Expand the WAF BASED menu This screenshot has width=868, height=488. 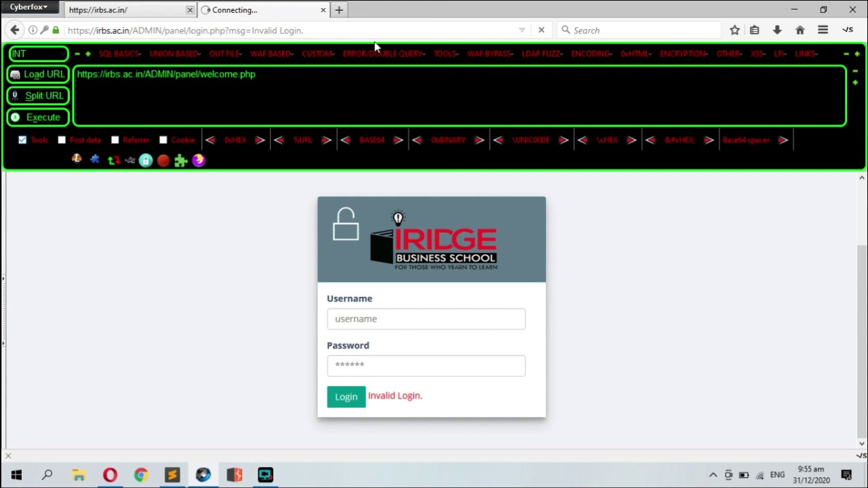click(272, 54)
